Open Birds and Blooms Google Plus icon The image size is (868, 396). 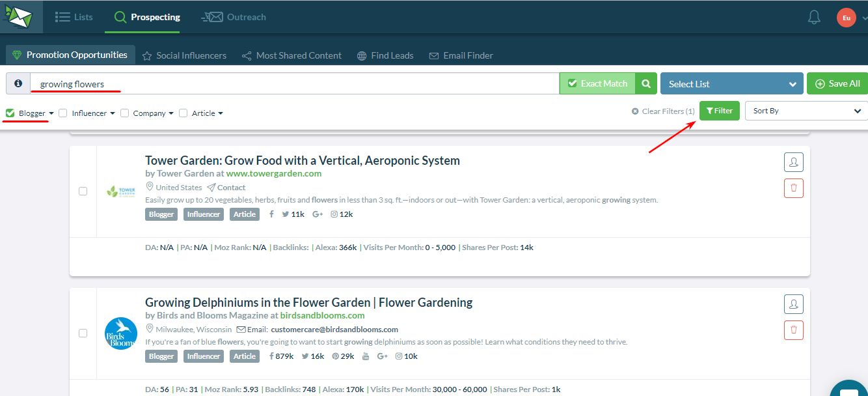(x=382, y=356)
